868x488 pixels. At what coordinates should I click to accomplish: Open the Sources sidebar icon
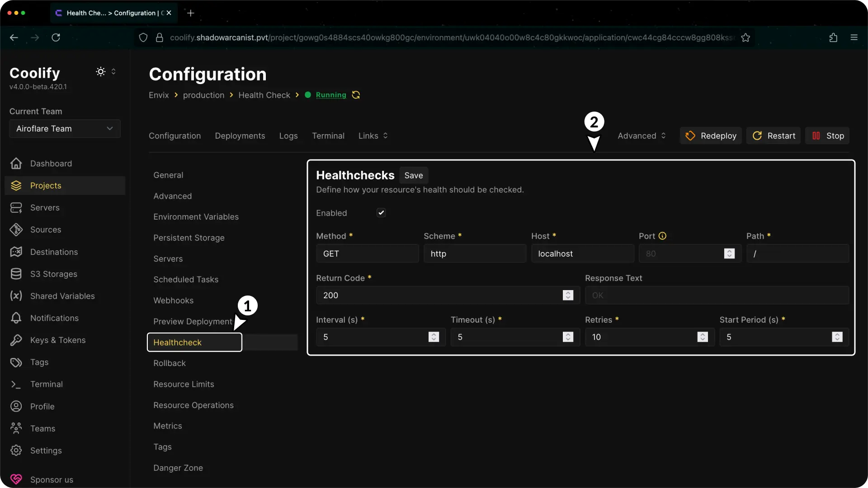(16, 230)
